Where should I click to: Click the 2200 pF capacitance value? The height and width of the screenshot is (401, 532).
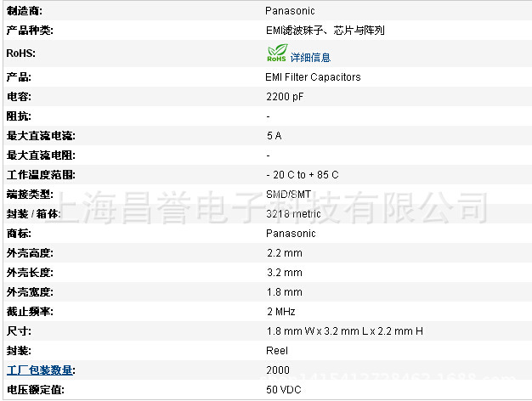tap(285, 97)
